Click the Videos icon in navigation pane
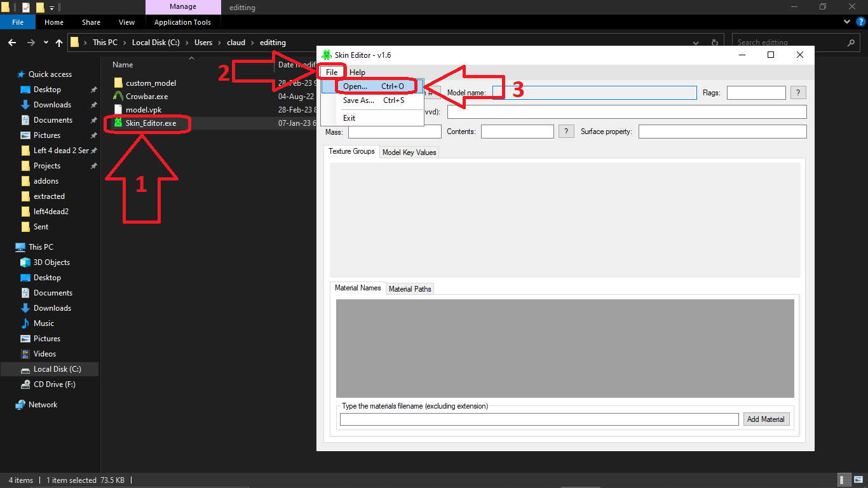Viewport: 868px width, 488px height. tap(25, 354)
